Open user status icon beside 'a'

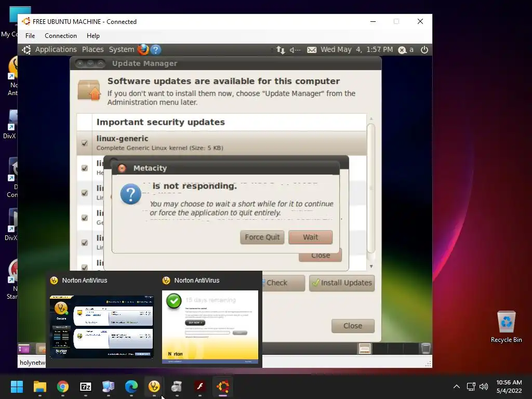pyautogui.click(x=402, y=50)
